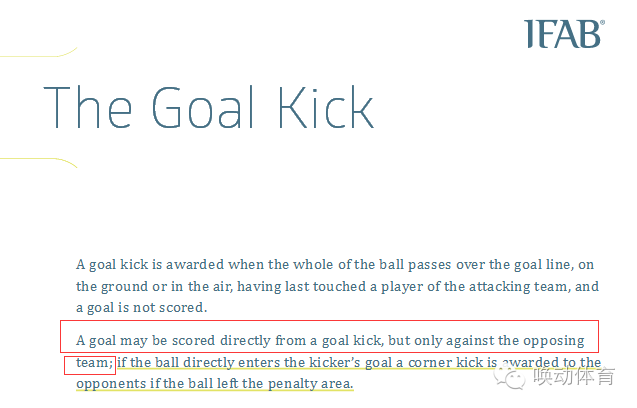Click the WeChat watermark icon
This screenshot has width=637, height=408.
click(509, 378)
